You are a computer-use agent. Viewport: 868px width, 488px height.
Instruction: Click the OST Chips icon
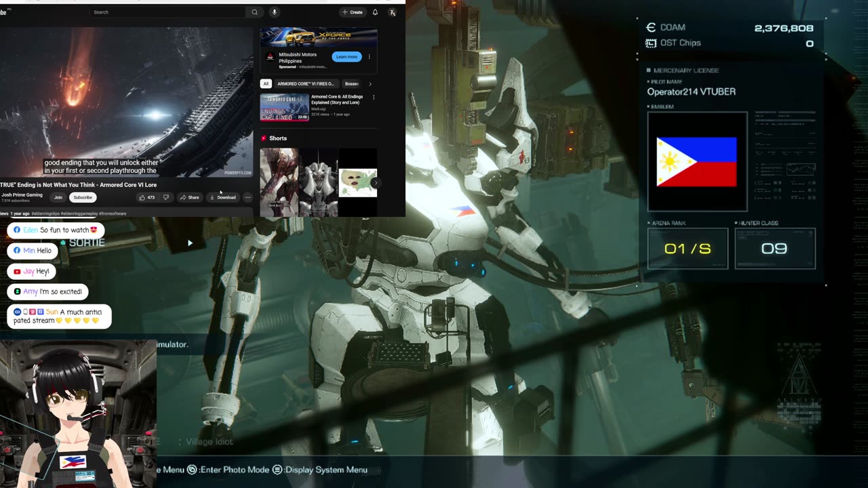point(651,43)
